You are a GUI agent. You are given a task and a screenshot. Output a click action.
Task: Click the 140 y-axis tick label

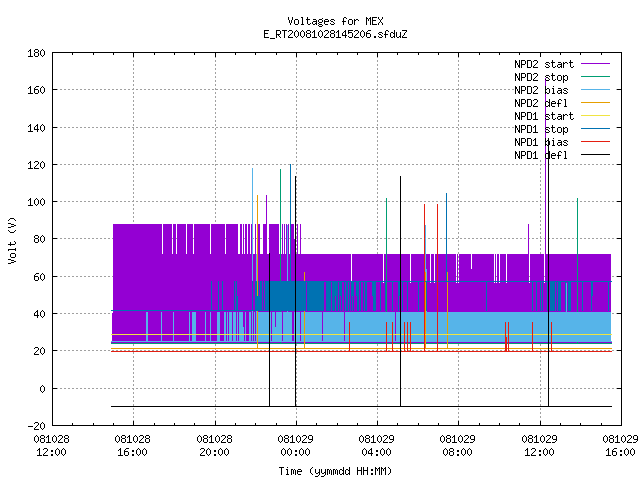click(36, 128)
